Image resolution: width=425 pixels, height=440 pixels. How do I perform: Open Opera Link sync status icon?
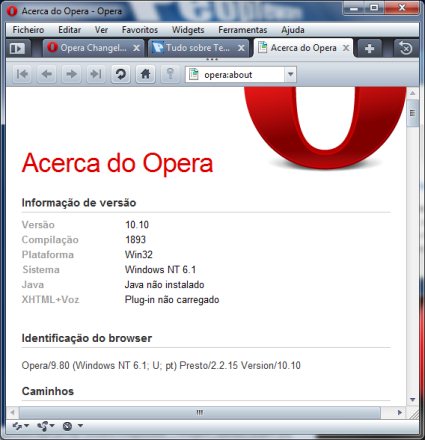coord(20,426)
